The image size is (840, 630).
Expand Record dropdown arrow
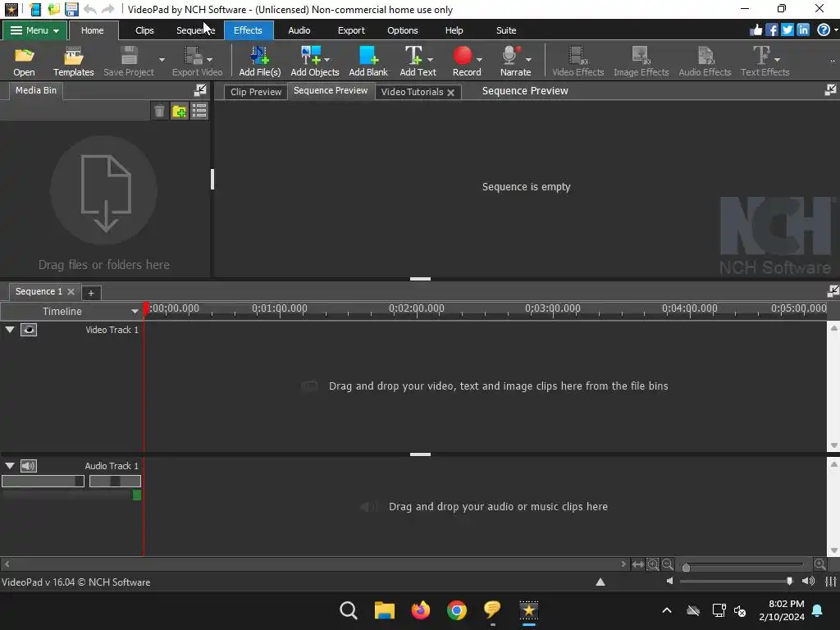click(479, 59)
